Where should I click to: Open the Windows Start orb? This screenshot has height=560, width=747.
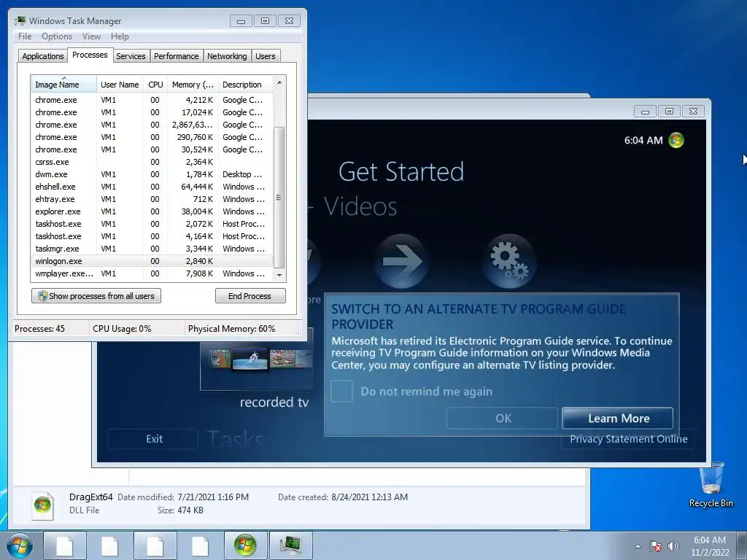tap(20, 545)
